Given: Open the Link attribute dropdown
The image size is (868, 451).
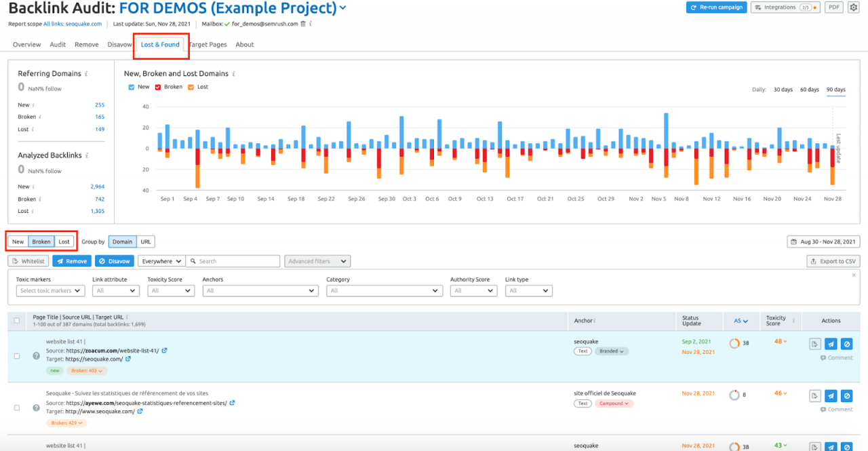Looking at the screenshot, I should [x=116, y=291].
